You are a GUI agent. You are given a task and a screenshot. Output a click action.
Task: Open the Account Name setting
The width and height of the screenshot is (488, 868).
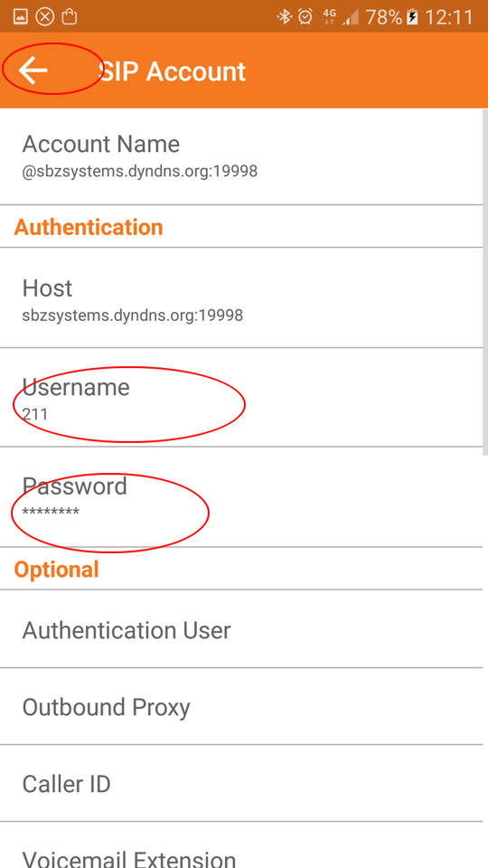(x=241, y=156)
